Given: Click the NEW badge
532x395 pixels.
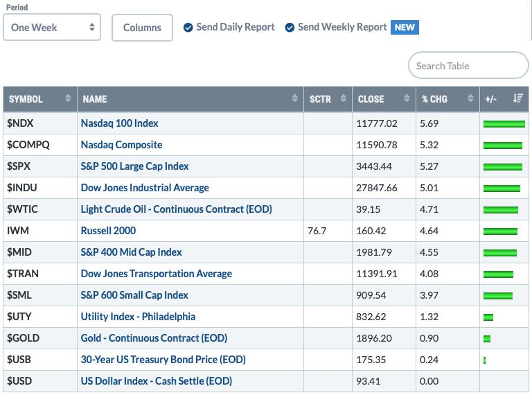Looking at the screenshot, I should [405, 28].
